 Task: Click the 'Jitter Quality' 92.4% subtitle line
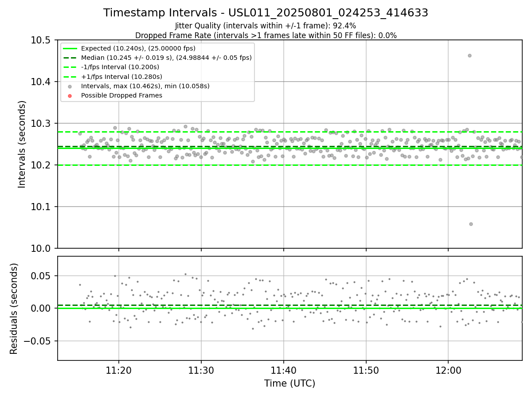point(266,26)
